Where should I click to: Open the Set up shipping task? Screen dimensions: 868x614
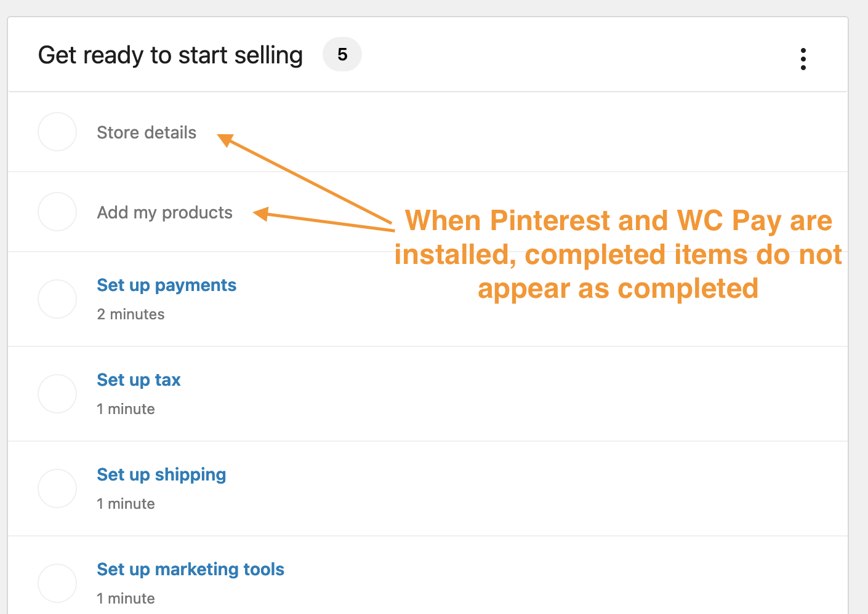point(161,474)
